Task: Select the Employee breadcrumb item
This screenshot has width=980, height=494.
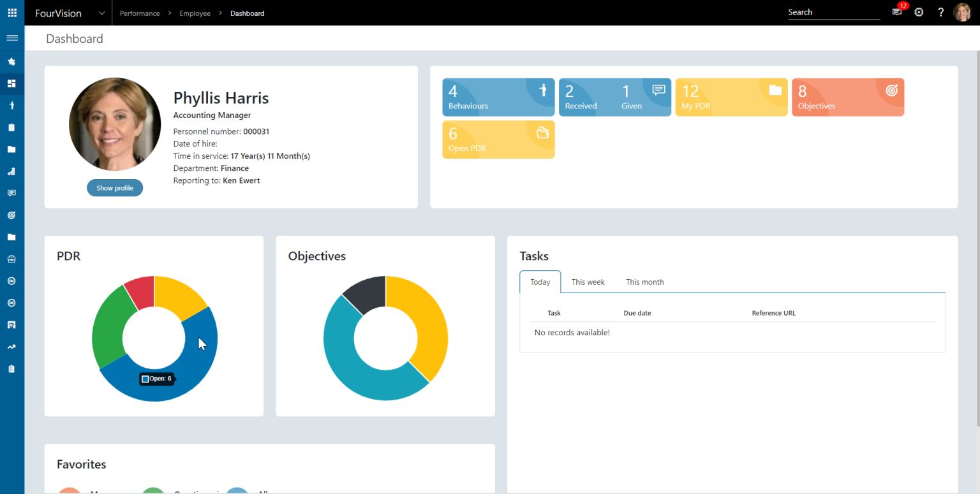Action: coord(195,13)
